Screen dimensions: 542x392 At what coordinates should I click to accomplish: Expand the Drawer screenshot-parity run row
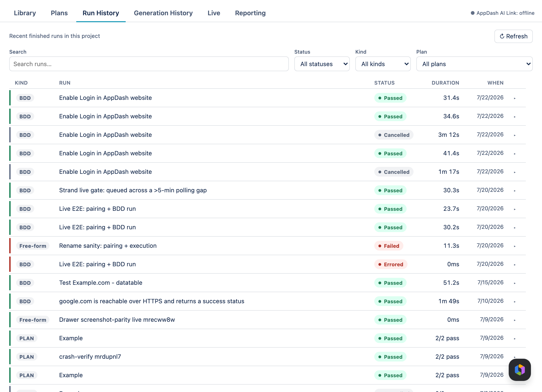click(515, 320)
